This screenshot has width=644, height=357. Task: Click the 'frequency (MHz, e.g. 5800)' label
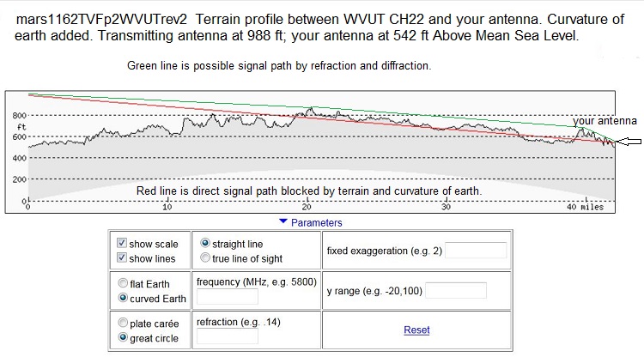[x=256, y=281]
